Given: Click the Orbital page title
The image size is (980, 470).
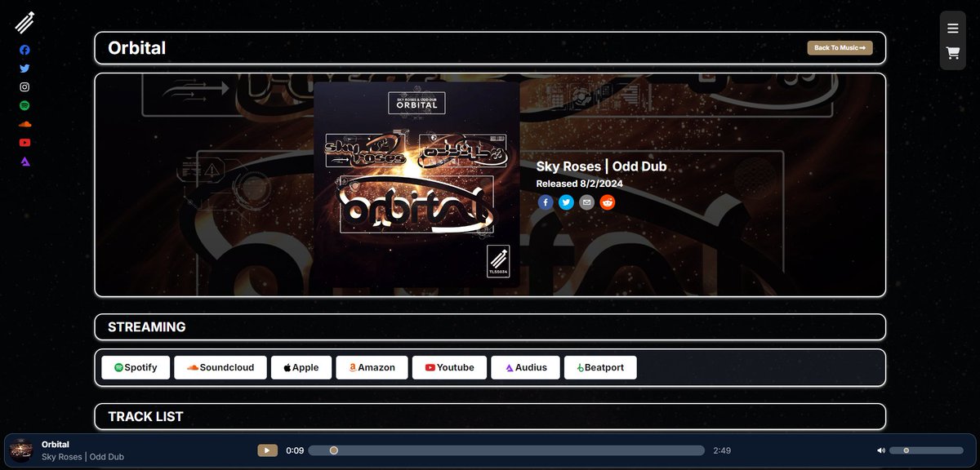Looking at the screenshot, I should click(x=136, y=48).
